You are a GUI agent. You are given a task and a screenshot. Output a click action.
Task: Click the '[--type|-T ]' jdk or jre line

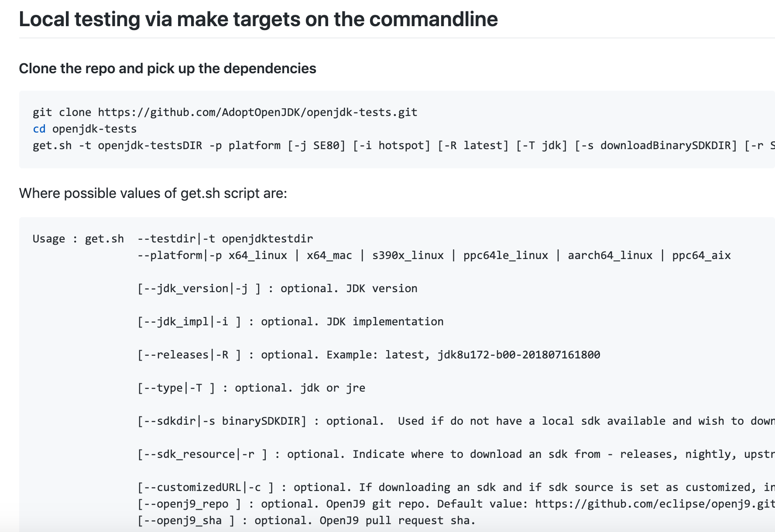pos(251,388)
